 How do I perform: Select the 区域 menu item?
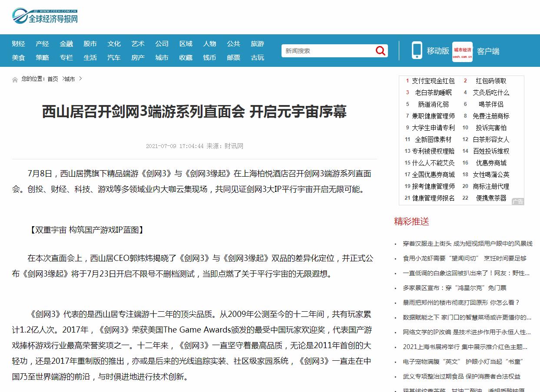(x=186, y=44)
